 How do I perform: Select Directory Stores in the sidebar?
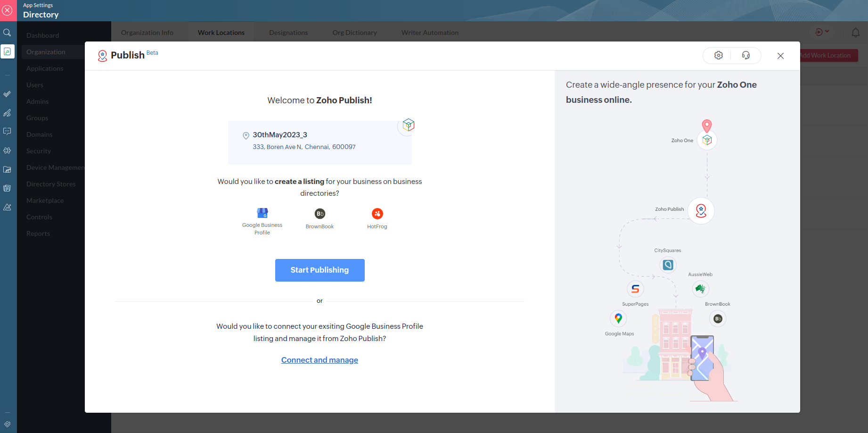51,184
